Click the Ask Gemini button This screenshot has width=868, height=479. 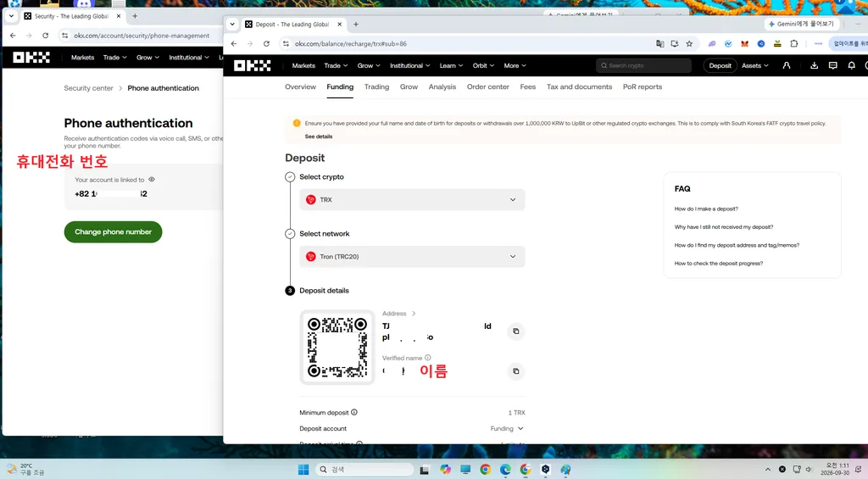pos(802,25)
